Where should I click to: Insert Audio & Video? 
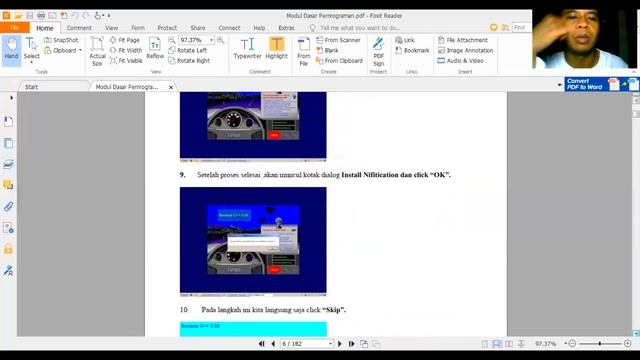click(x=461, y=60)
